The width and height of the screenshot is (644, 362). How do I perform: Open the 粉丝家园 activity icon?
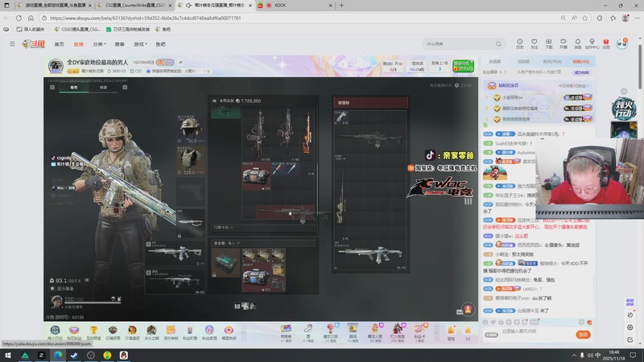point(209,332)
